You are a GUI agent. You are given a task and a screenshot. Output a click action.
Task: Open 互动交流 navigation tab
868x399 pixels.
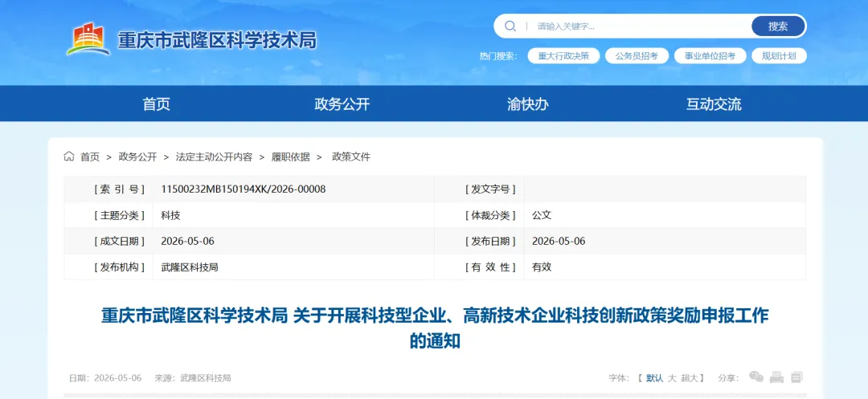[714, 104]
